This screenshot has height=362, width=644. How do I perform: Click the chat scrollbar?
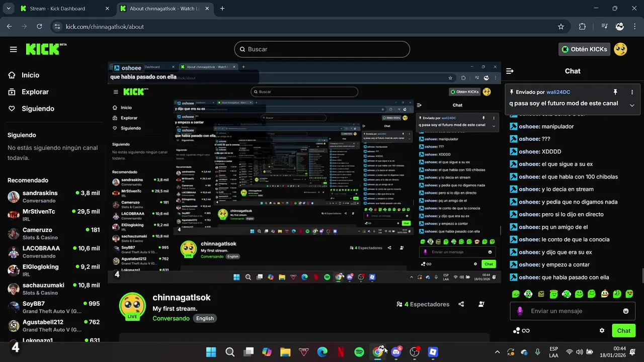(642, 277)
